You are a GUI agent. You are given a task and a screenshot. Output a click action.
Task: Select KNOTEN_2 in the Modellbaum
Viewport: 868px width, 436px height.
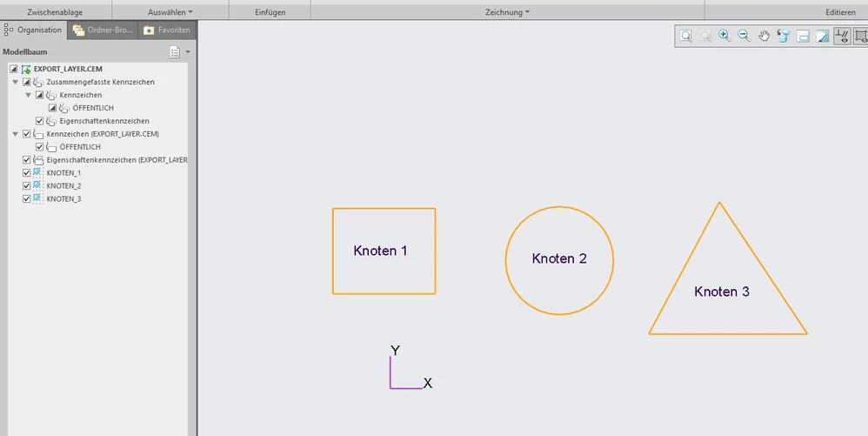pos(63,185)
